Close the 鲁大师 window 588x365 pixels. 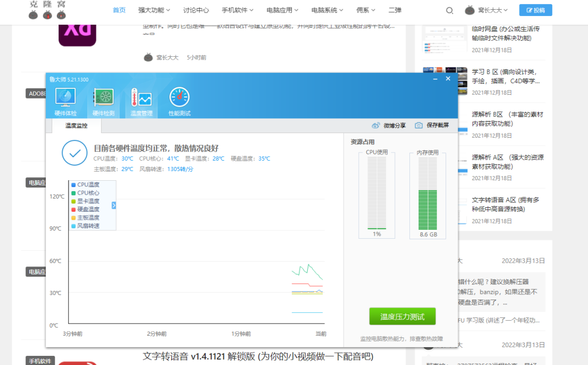448,79
